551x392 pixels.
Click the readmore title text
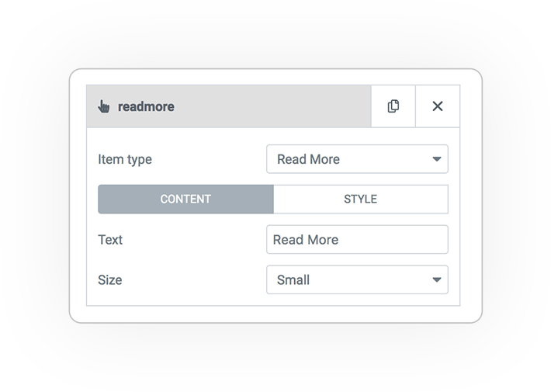click(x=146, y=106)
